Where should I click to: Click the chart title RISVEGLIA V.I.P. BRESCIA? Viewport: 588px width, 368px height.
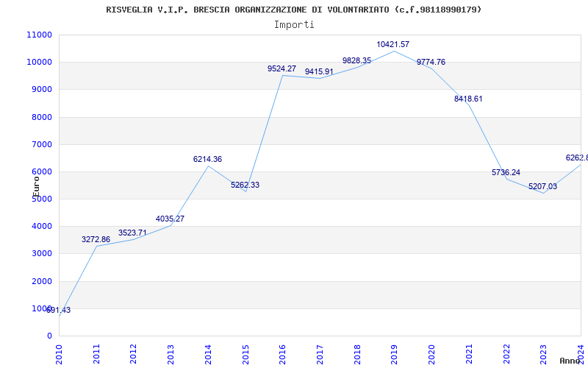click(x=293, y=10)
